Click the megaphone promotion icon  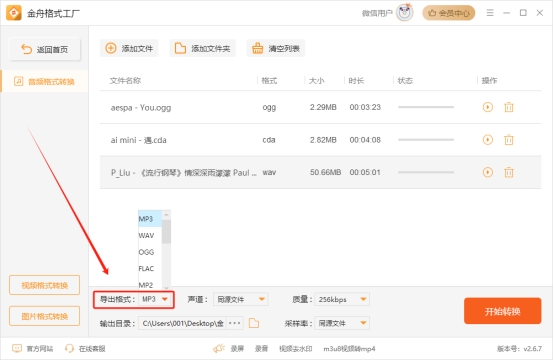tap(219, 349)
